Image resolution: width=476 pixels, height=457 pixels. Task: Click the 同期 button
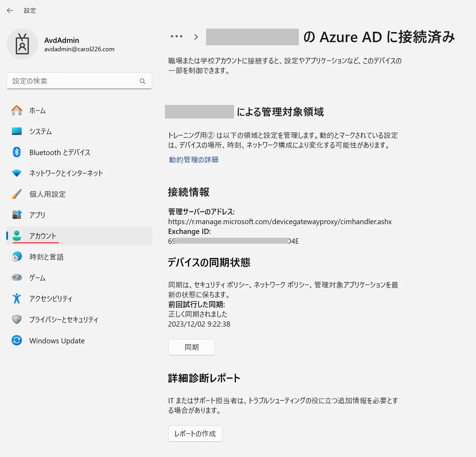[x=191, y=347]
